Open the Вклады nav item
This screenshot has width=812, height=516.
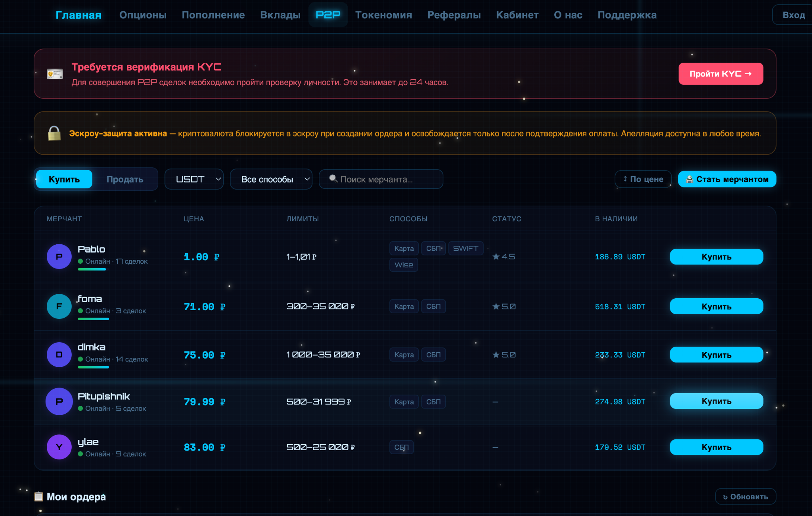click(280, 15)
